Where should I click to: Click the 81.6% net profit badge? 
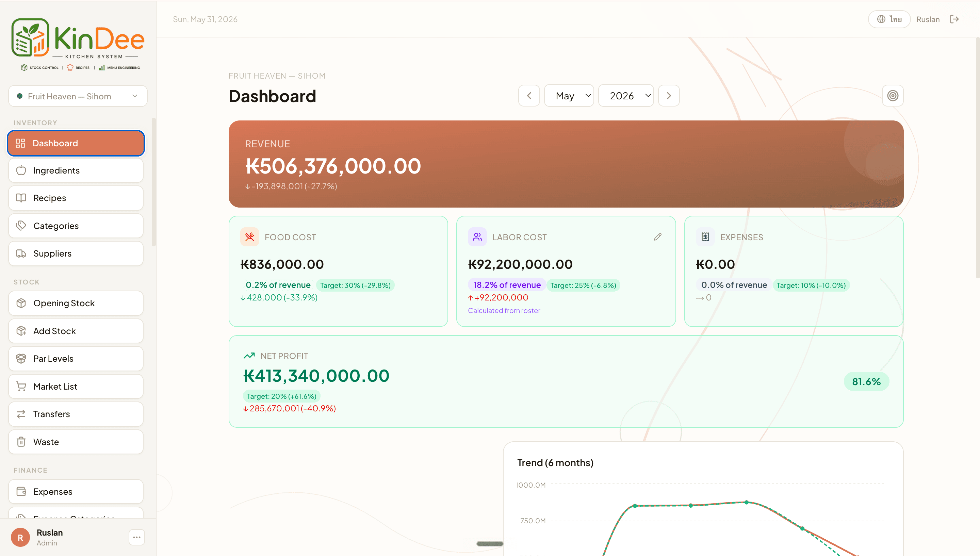click(x=866, y=381)
